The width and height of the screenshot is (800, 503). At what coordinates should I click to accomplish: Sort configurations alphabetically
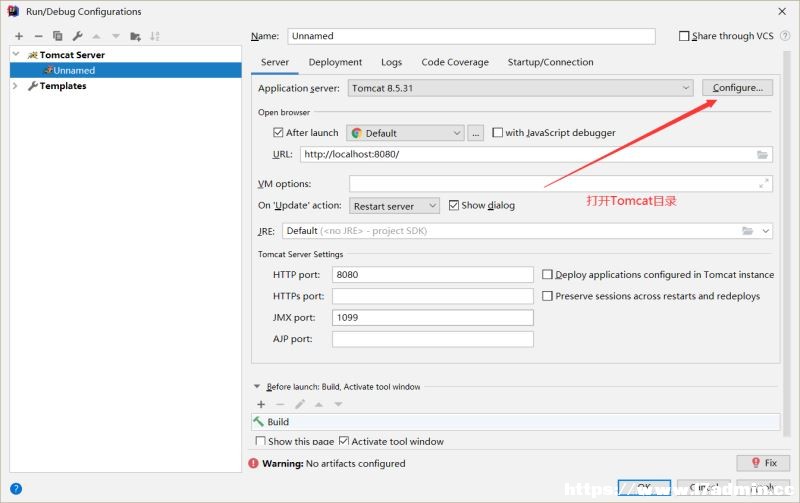(x=155, y=36)
